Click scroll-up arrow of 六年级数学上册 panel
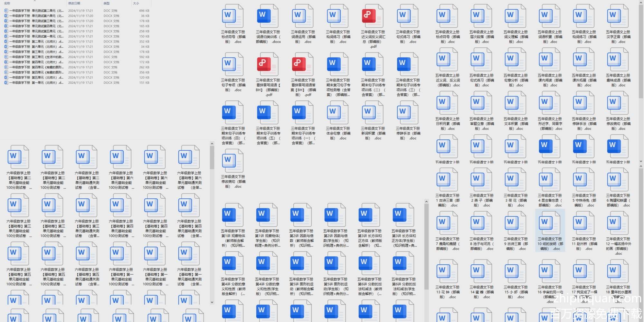Screen dimensions: 644x322 pyautogui.click(x=212, y=144)
